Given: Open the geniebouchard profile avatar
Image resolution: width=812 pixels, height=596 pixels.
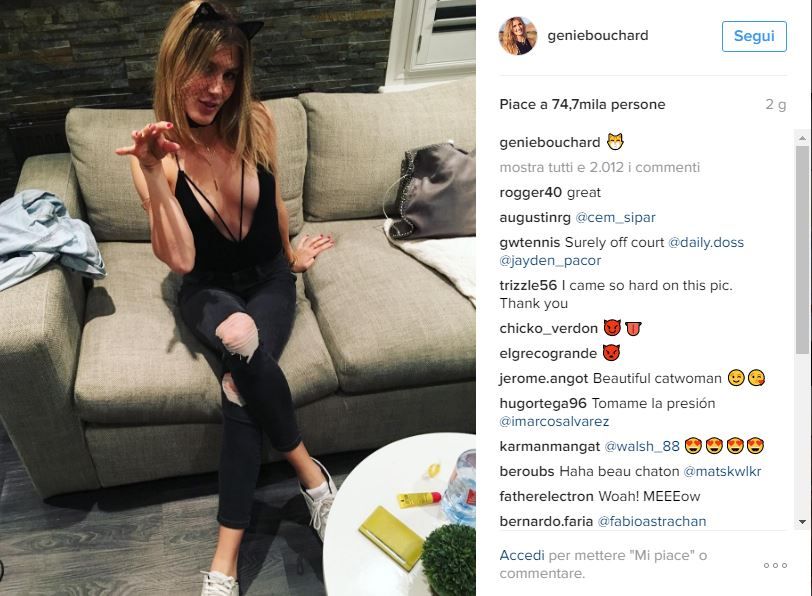Looking at the screenshot, I should [518, 36].
